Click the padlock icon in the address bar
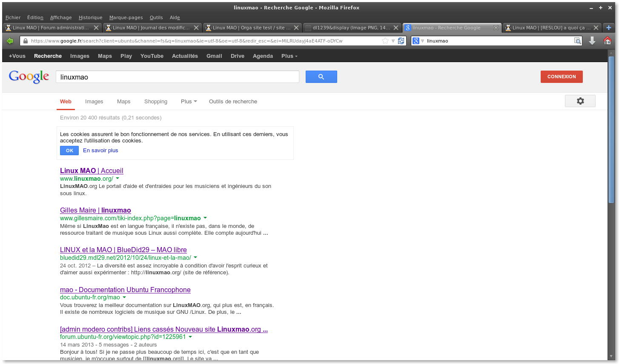The image size is (619, 364). click(x=26, y=41)
